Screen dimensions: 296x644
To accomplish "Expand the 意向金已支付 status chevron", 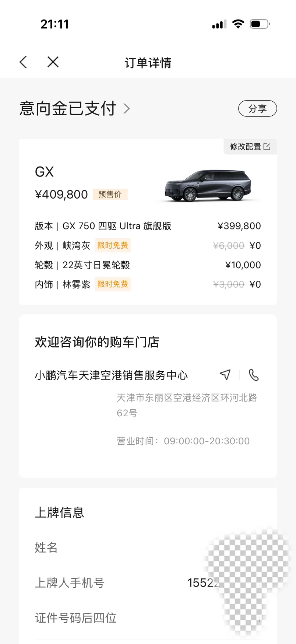I will (x=127, y=109).
